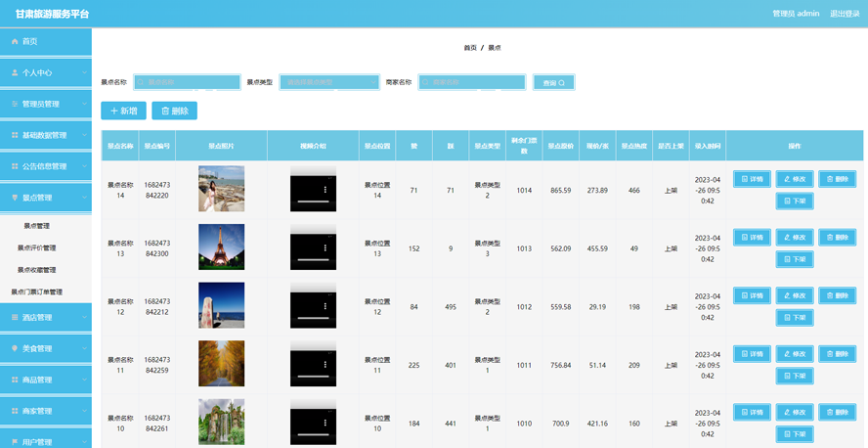
Task: Click the grid icon beside 公告信息管理
Action: click(15, 166)
